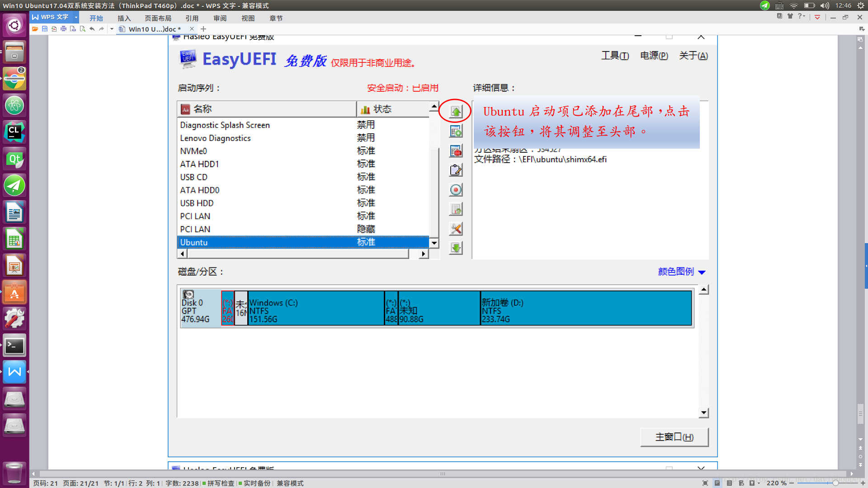Switch to the 插入 ribbon tab
Screen dimensions: 868x488
(124, 18)
